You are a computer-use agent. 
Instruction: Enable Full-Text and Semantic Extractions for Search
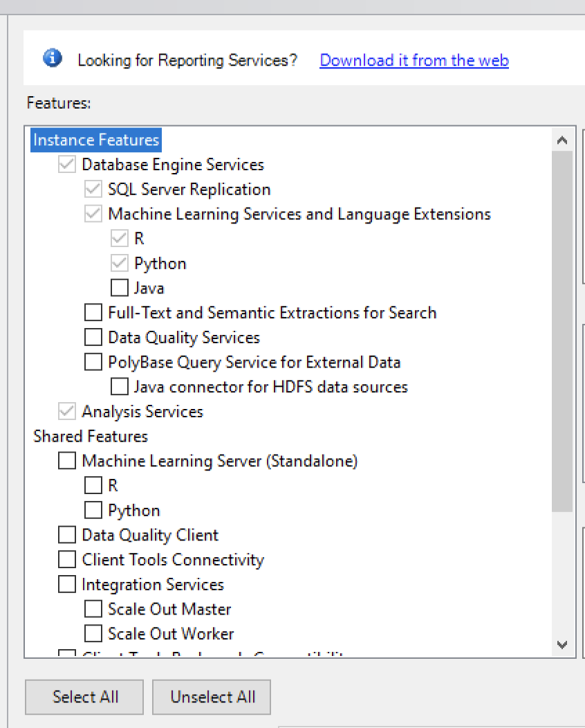(x=93, y=313)
